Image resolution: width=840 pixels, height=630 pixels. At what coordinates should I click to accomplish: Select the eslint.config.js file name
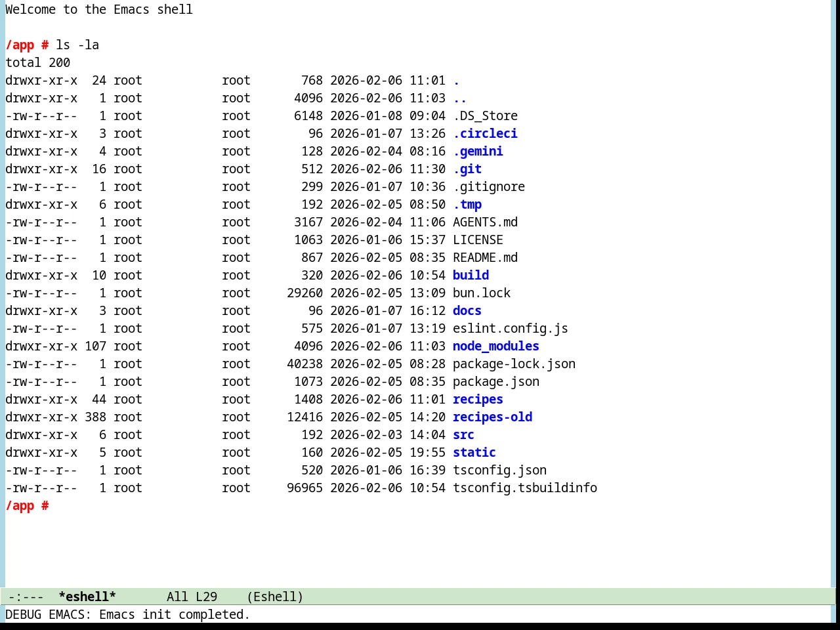coord(511,328)
